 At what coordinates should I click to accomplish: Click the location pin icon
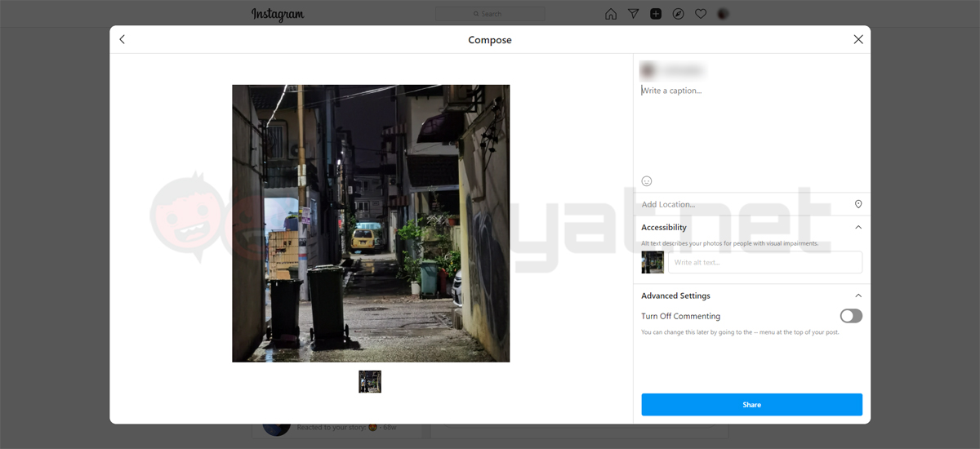[858, 204]
